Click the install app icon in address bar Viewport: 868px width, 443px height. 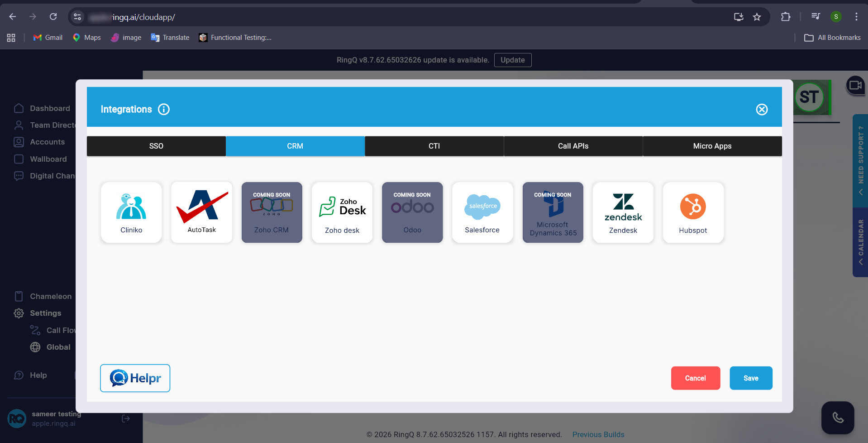(739, 17)
